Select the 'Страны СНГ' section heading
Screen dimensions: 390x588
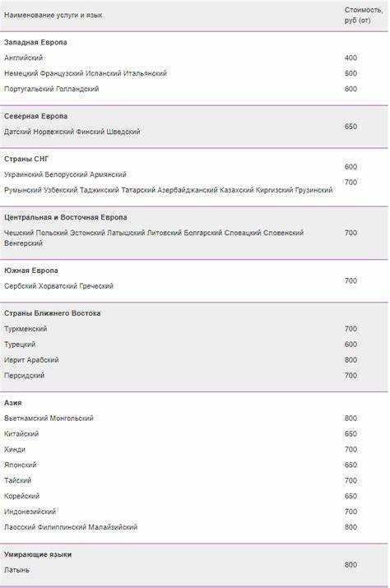click(x=26, y=159)
